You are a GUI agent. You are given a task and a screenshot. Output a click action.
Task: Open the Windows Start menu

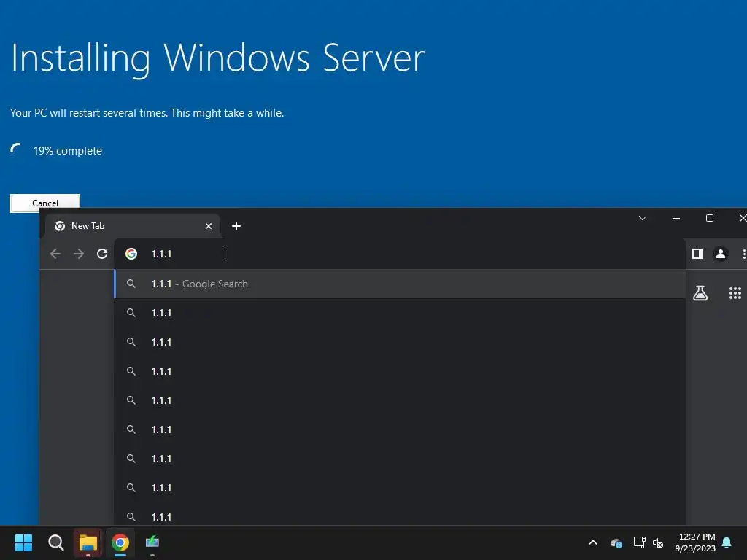[23, 542]
